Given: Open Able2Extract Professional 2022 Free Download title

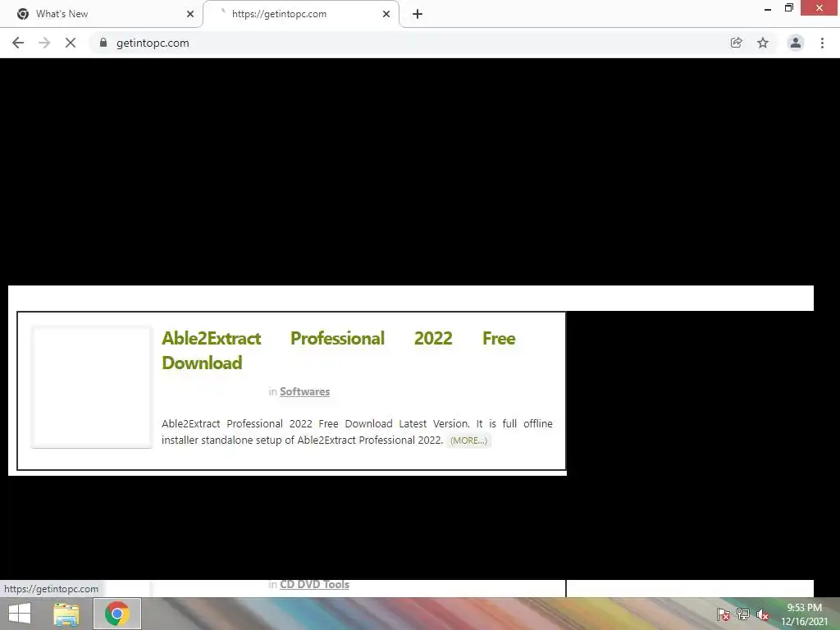Looking at the screenshot, I should (x=339, y=350).
